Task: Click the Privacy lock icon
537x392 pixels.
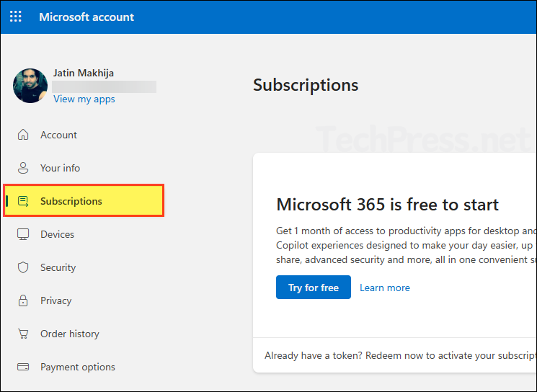Action: [x=23, y=300]
